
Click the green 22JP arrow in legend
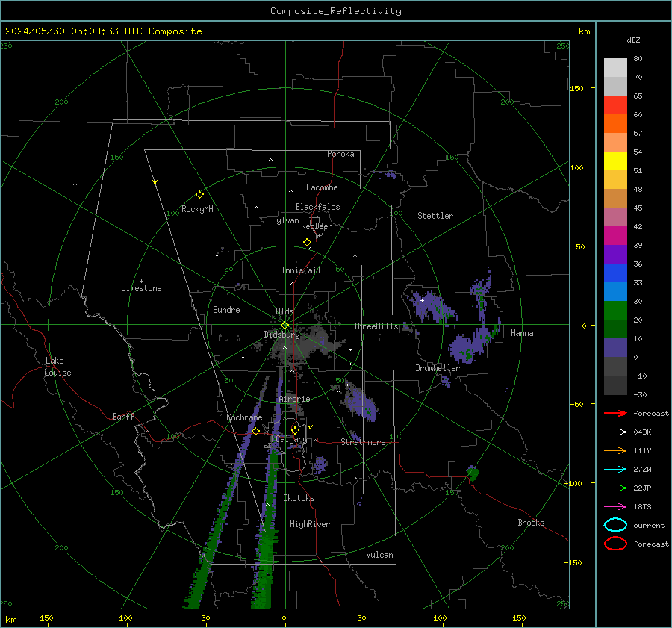click(615, 488)
